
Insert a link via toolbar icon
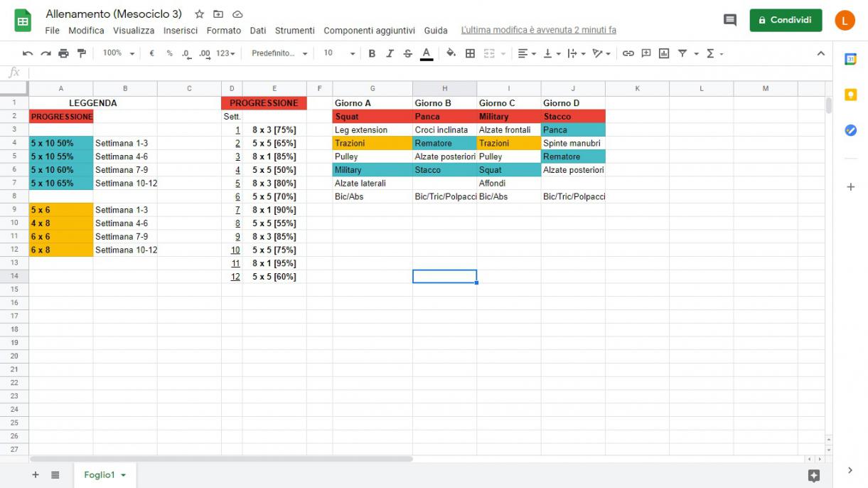628,53
